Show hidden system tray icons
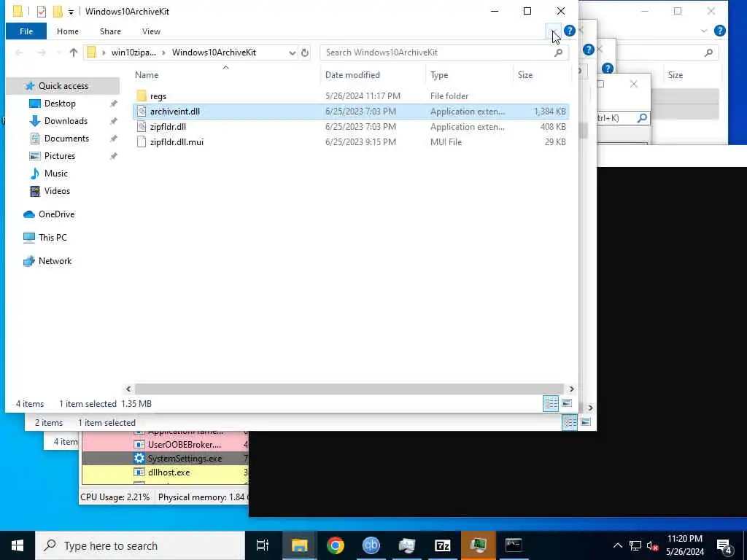 click(617, 545)
